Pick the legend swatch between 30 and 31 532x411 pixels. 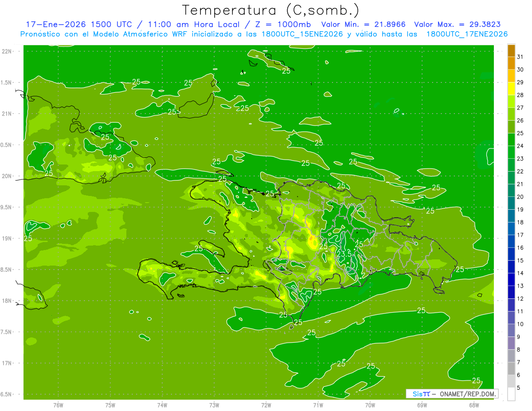(511, 63)
